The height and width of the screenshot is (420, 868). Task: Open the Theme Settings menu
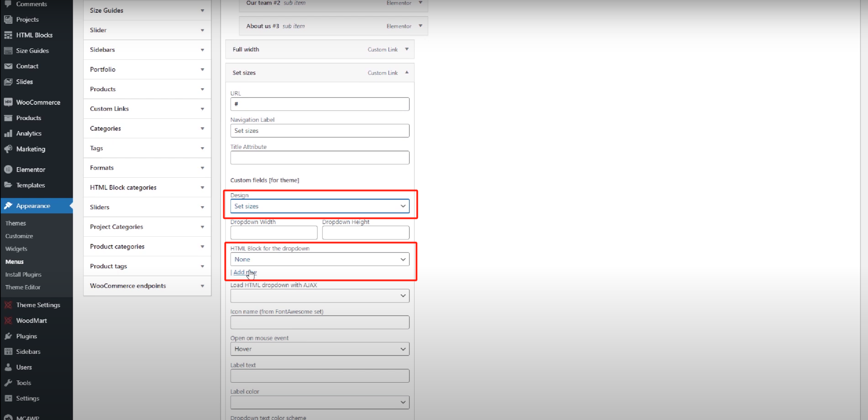38,305
